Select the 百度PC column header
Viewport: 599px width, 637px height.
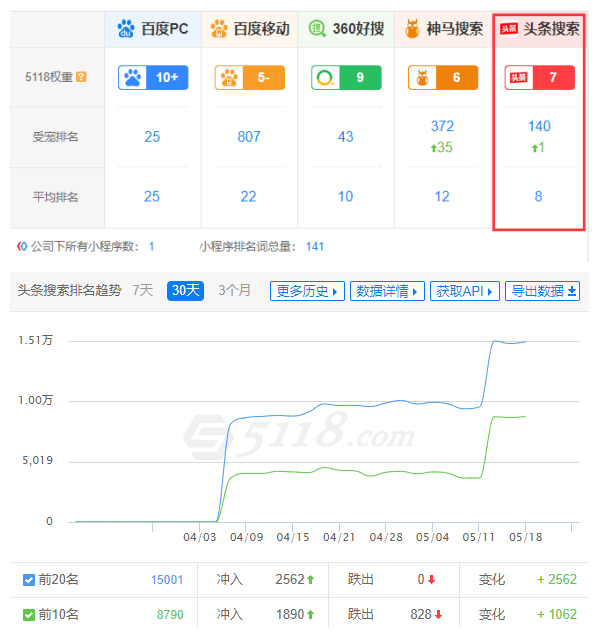pyautogui.click(x=153, y=29)
